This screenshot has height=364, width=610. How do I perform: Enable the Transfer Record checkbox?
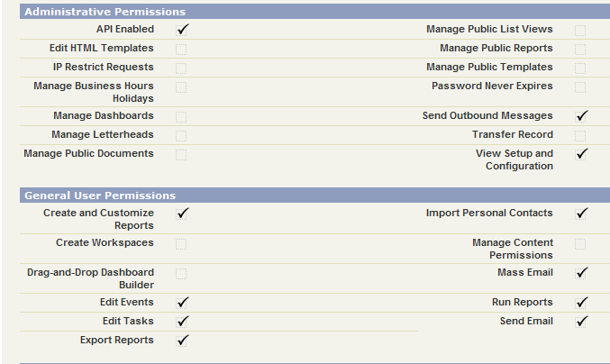pos(580,136)
